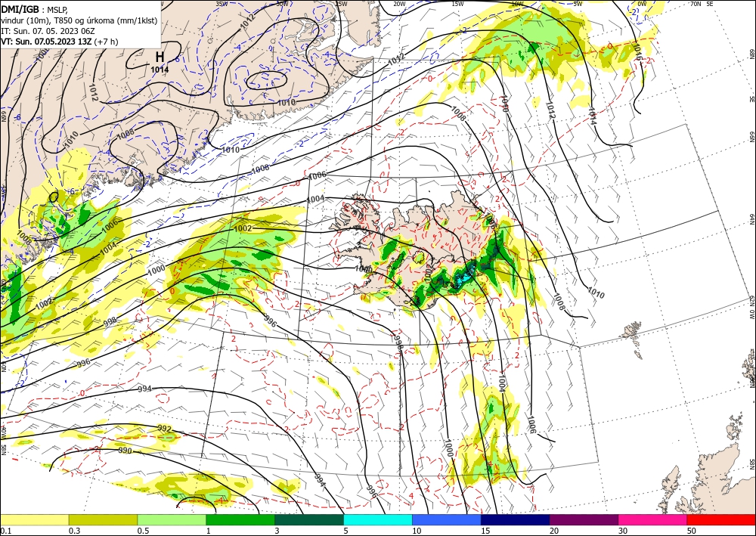The height and width of the screenshot is (536, 756).
Task: Select the "VT: Sun. 07.05.2023 13Z (+7 h)" line
Action: pos(59,42)
